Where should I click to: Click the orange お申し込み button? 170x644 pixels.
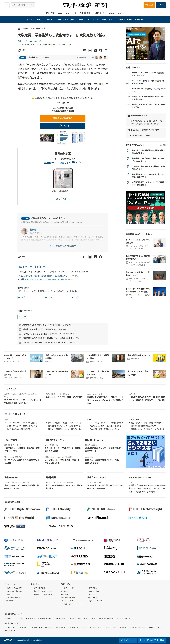(x=149, y=5)
